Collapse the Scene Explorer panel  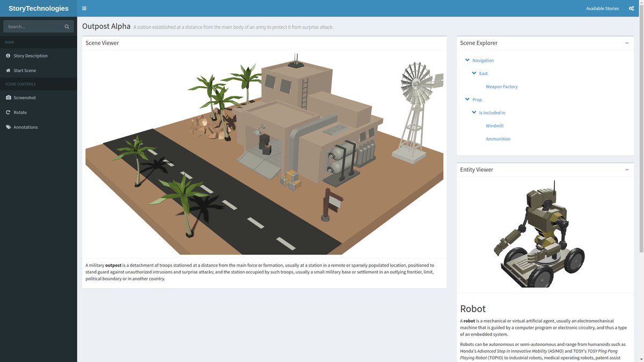627,43
